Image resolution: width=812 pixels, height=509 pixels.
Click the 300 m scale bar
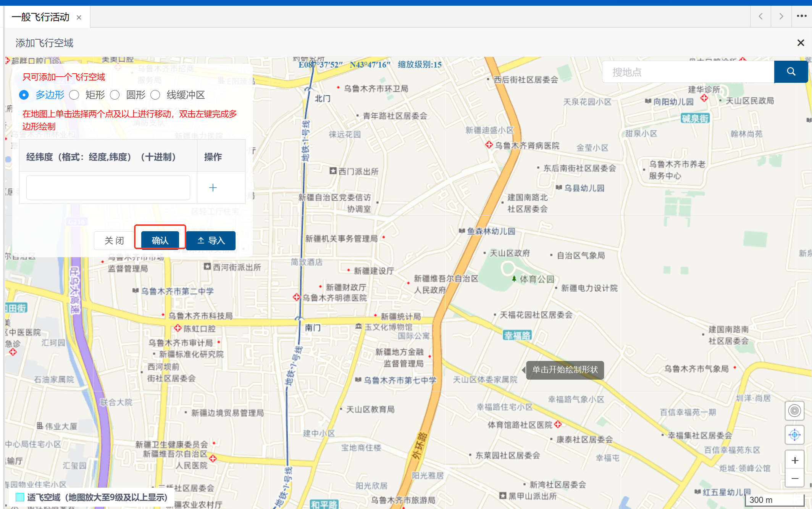(775, 500)
